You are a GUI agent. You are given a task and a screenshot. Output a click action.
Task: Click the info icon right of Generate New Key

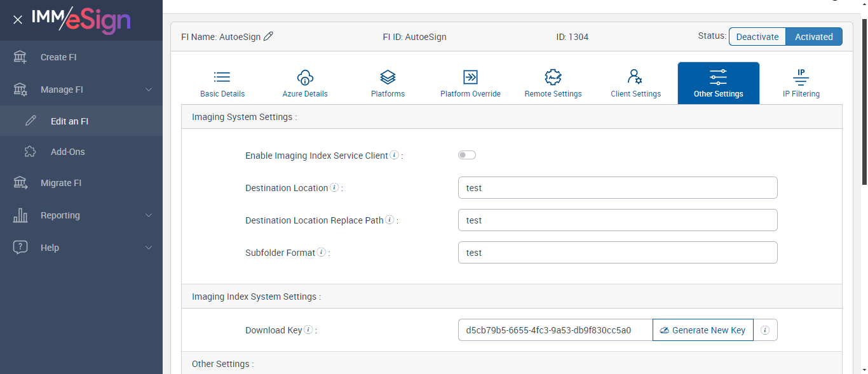765,330
